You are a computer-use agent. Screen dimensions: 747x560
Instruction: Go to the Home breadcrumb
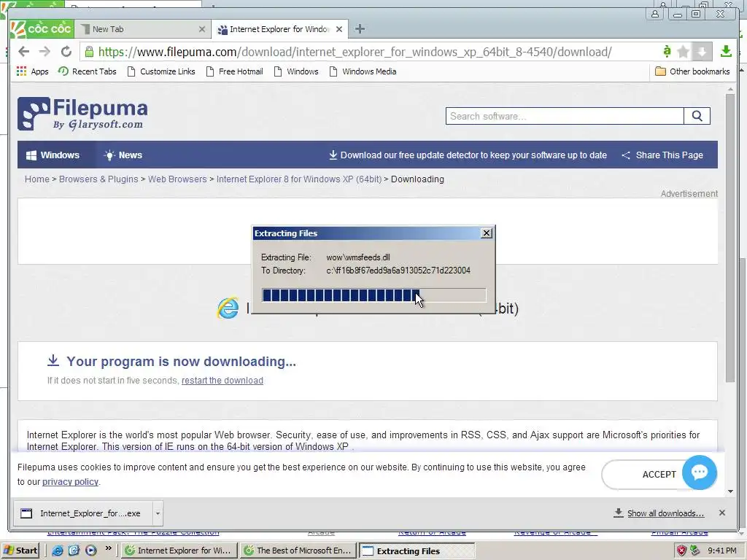(x=36, y=179)
